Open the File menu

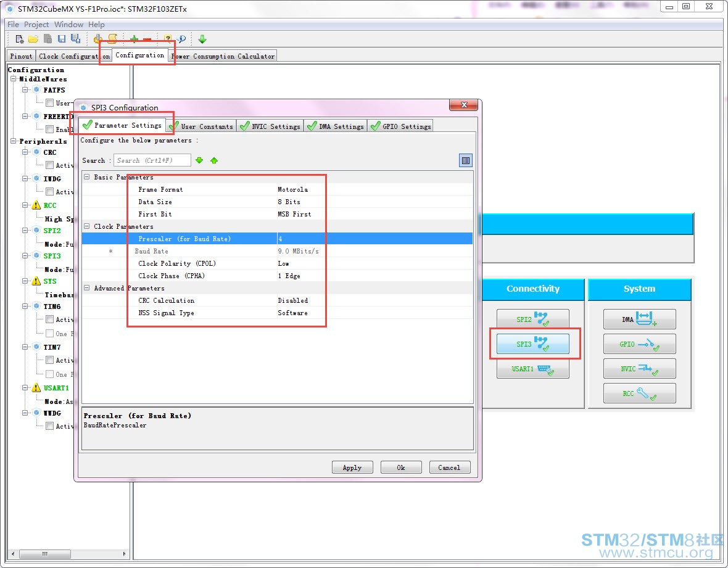[x=13, y=24]
